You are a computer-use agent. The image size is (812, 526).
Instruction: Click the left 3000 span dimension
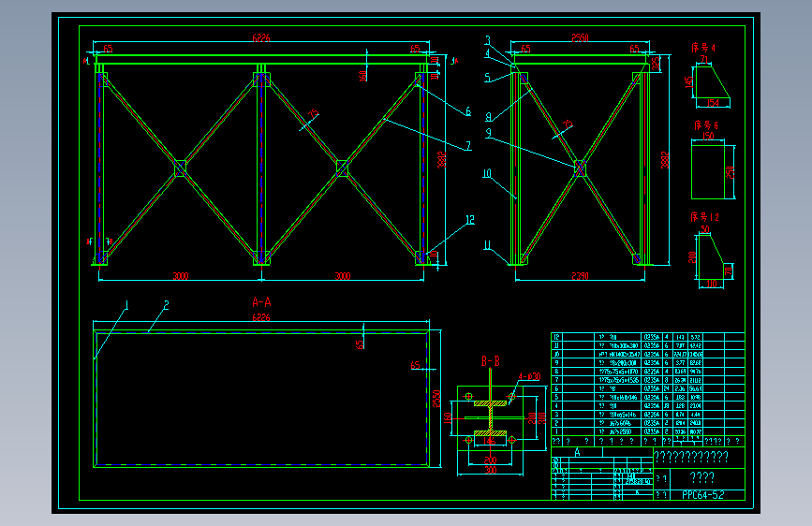pyautogui.click(x=180, y=276)
